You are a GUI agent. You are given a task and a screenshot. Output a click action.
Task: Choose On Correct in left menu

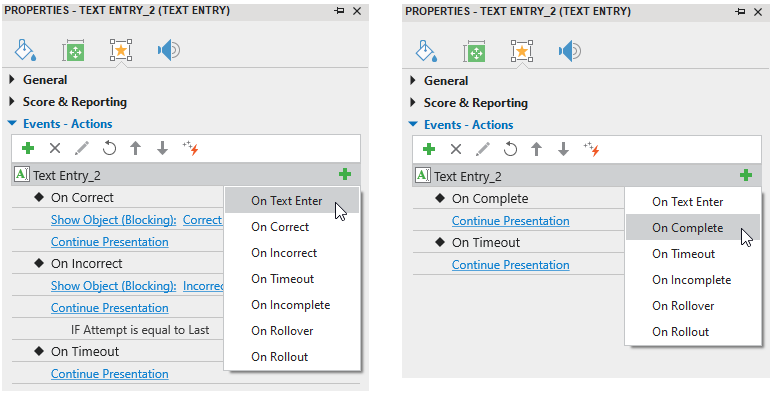coord(292,227)
